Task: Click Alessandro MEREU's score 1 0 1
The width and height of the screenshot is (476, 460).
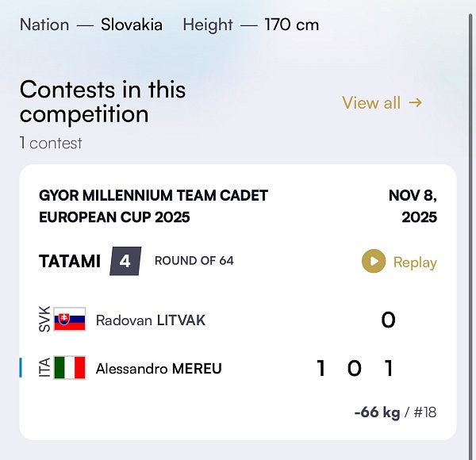Action: click(355, 369)
